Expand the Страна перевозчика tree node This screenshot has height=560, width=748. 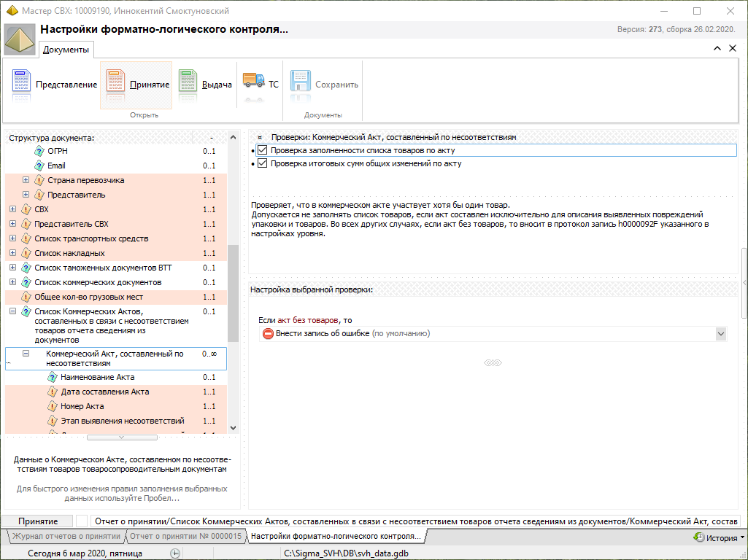(26, 180)
